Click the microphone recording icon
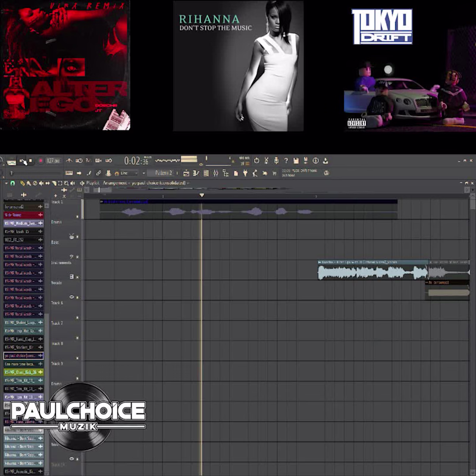Viewport: 476px width, 476px height. tap(276, 161)
